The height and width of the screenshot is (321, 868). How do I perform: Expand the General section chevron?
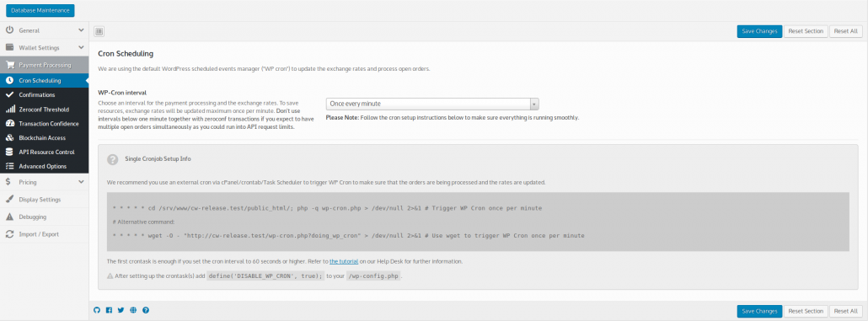[81, 30]
